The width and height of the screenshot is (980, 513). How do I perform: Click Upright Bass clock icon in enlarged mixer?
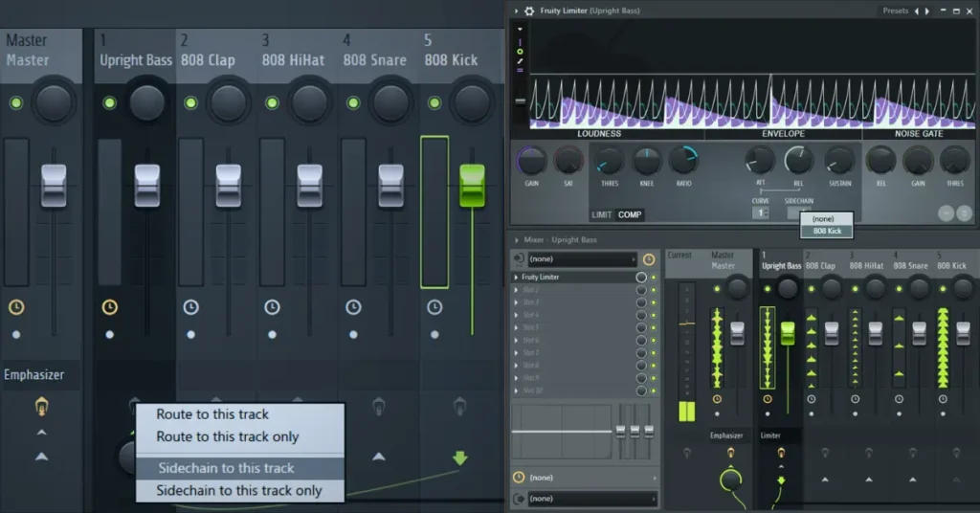109,307
